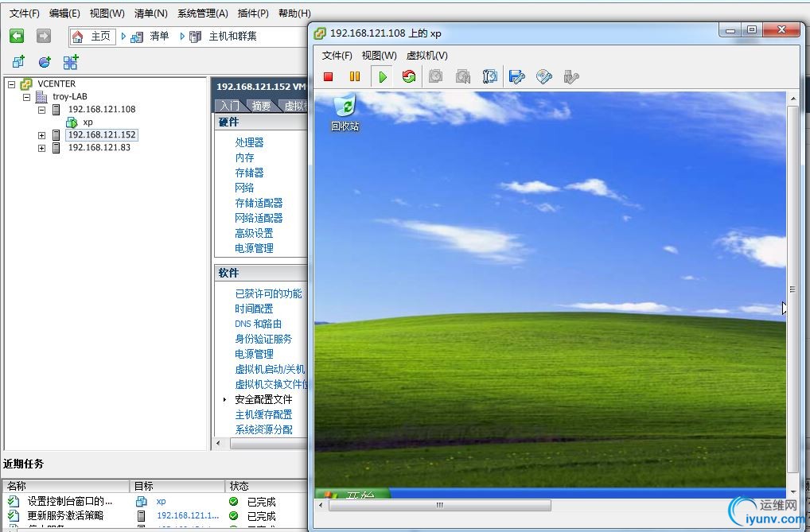This screenshot has width=810, height=532.
Task: Open the console window View menu
Action: [x=380, y=55]
